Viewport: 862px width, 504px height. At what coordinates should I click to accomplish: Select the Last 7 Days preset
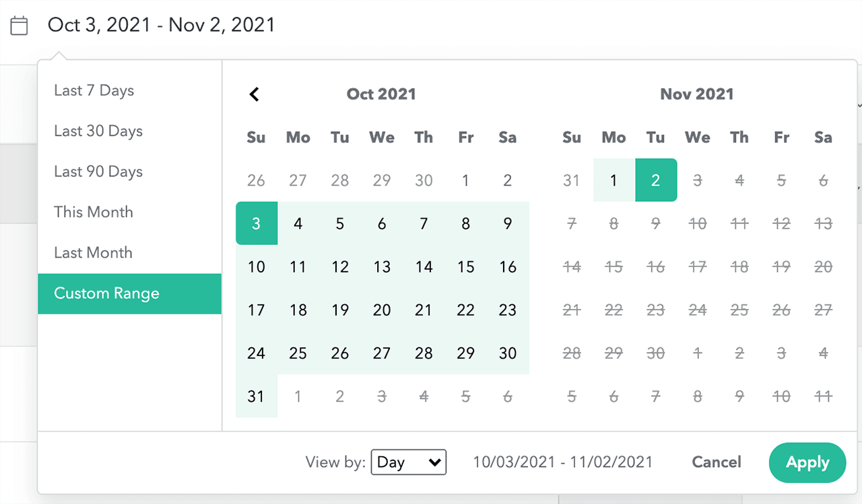click(x=94, y=91)
